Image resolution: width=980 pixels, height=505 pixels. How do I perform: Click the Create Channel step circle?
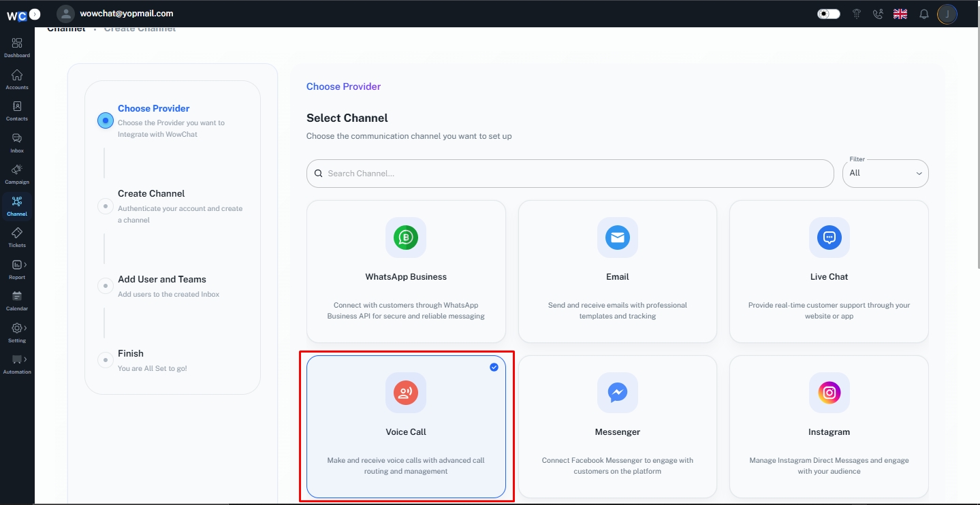pyautogui.click(x=106, y=206)
